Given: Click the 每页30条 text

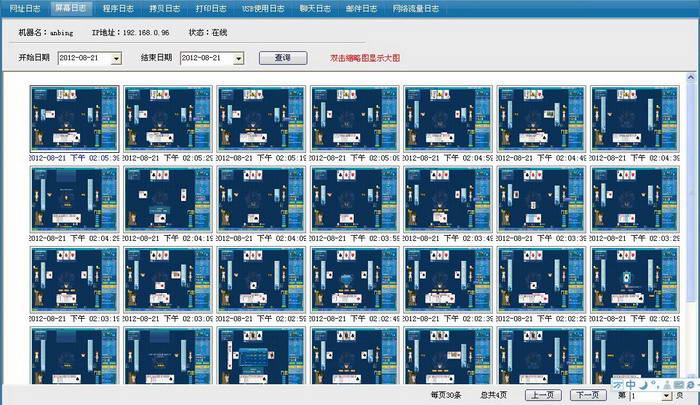Looking at the screenshot, I should [446, 395].
